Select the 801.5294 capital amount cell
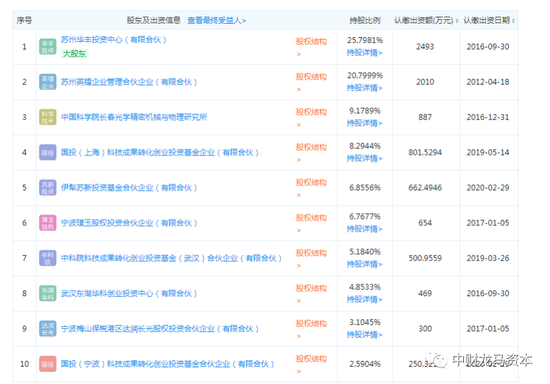This screenshot has height=384, width=550. point(425,153)
